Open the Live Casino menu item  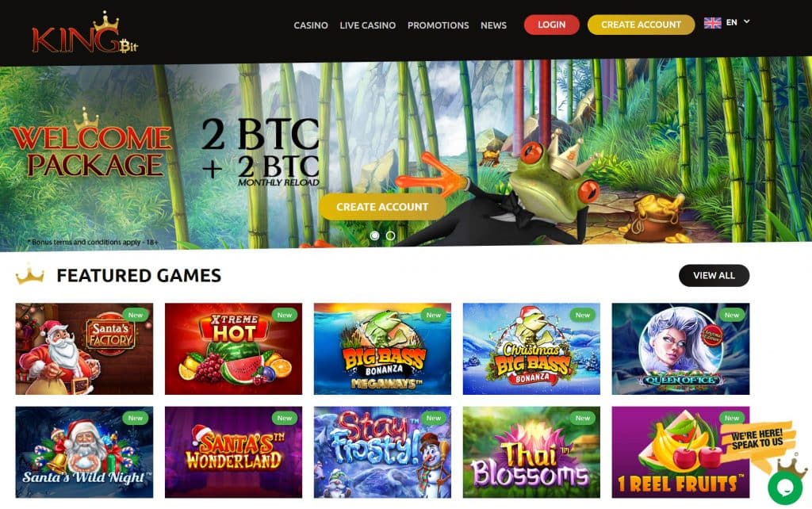pos(368,25)
